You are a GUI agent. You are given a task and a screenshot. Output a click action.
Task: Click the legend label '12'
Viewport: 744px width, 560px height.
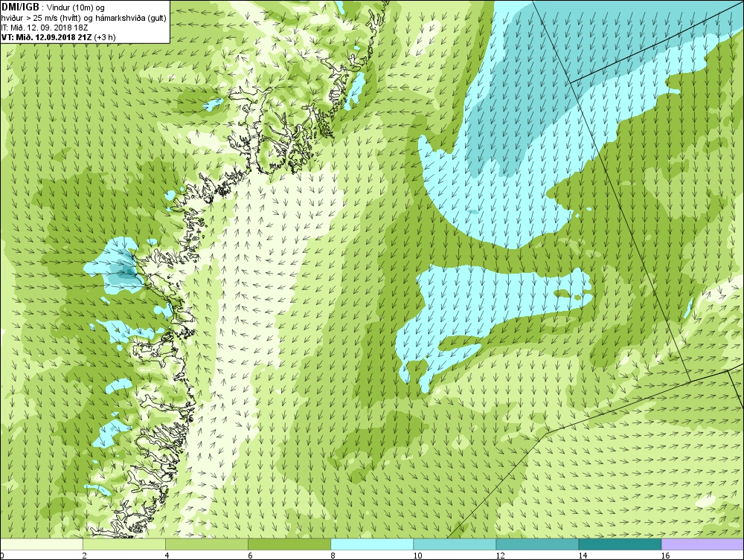coord(500,556)
